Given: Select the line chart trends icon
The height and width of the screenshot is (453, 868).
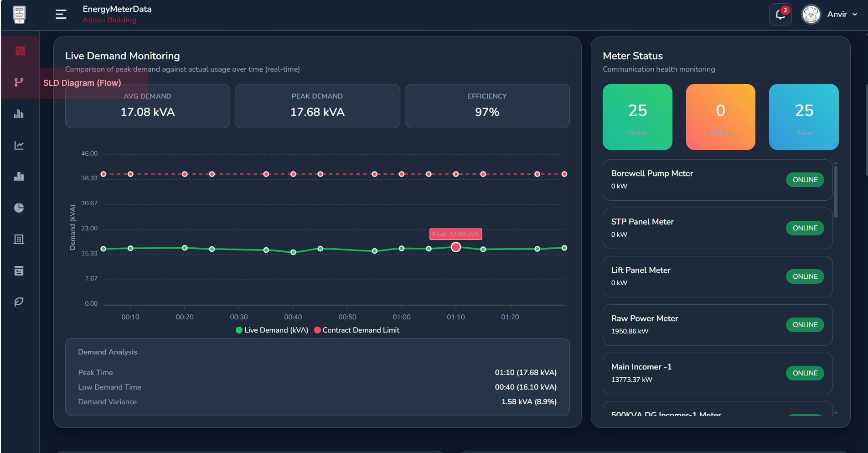Looking at the screenshot, I should [x=19, y=145].
